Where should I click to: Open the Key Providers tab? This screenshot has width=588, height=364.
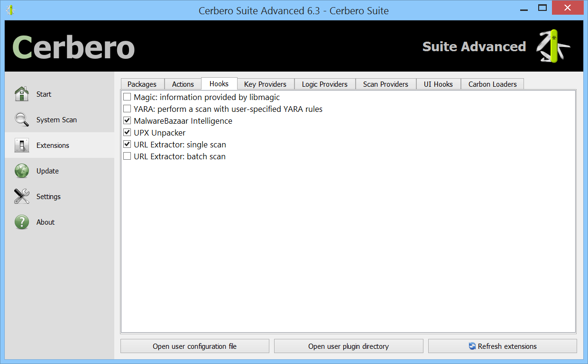(266, 84)
